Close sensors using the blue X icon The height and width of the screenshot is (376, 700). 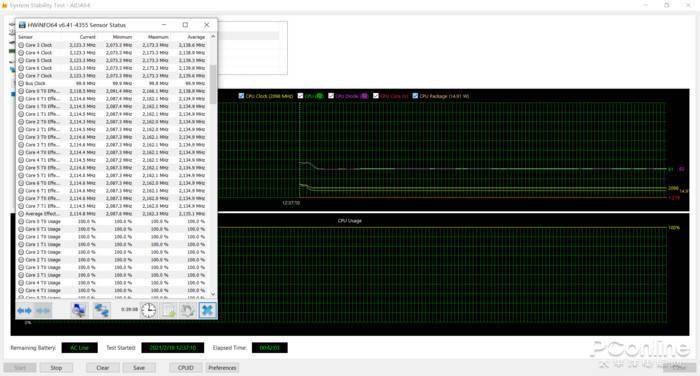[x=207, y=310]
